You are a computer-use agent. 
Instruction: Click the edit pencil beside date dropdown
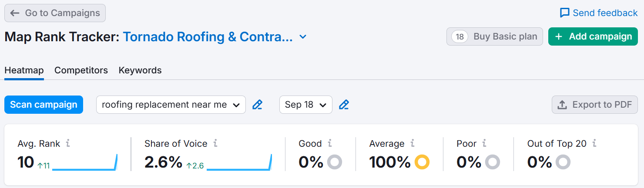(344, 105)
